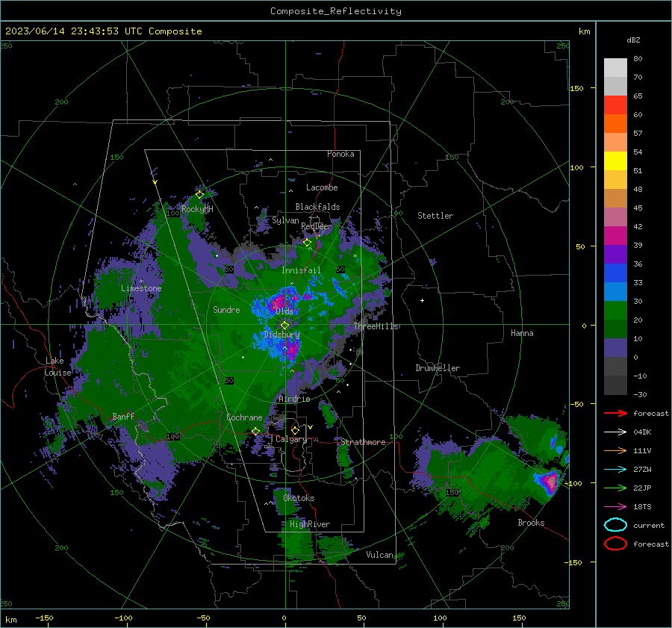Click the Okotoks town label
This screenshot has height=628, width=672.
[299, 498]
